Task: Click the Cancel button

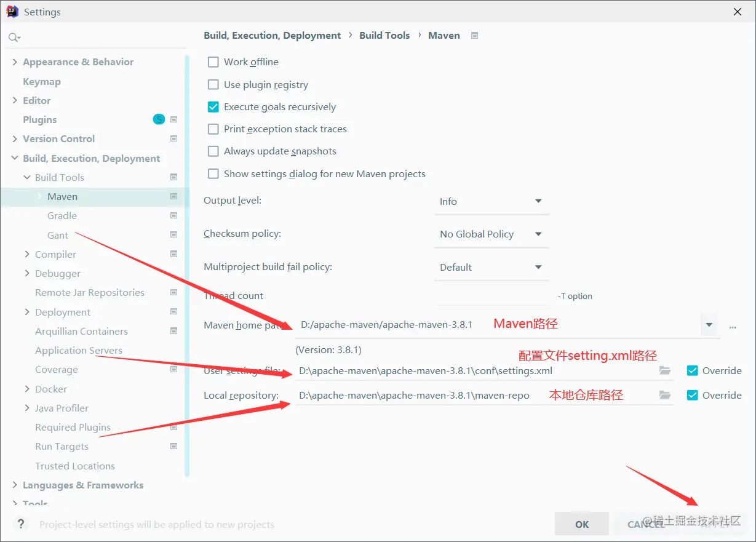Action: pyautogui.click(x=646, y=524)
